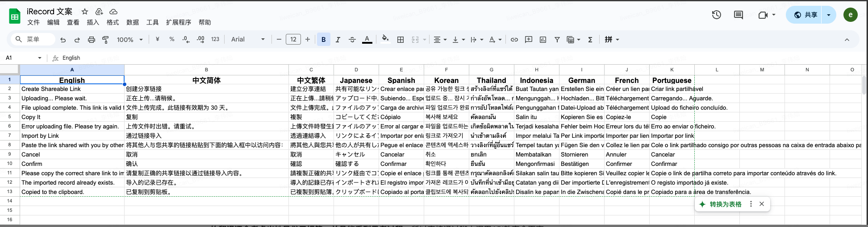This screenshot has height=227, width=868.
Task: Open the 插入 menu
Action: click(93, 22)
